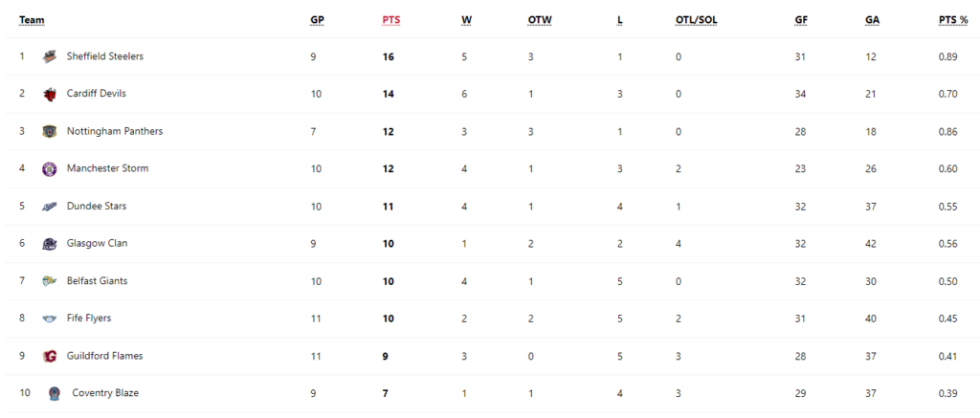Open the Coventry Blaze team name link

[105, 393]
